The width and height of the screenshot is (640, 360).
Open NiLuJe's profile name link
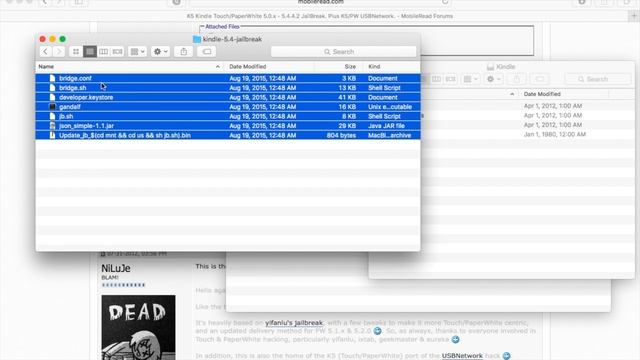pos(116,268)
